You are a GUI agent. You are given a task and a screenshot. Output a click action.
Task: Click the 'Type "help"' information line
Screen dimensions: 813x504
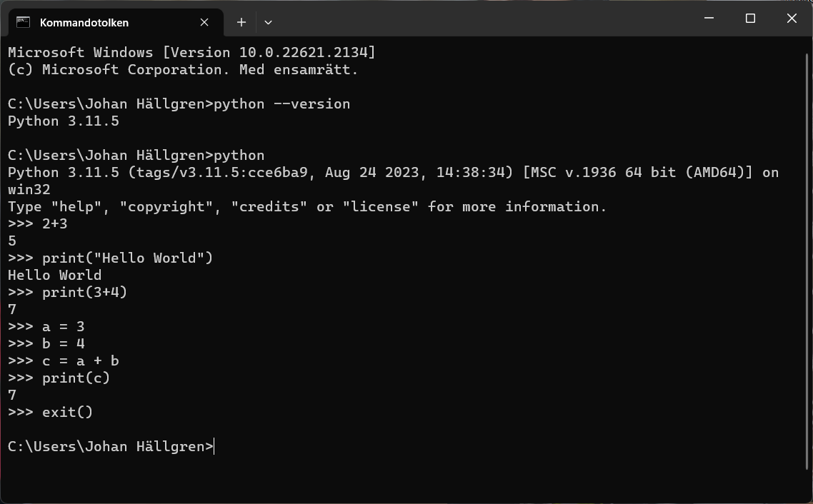tap(307, 207)
